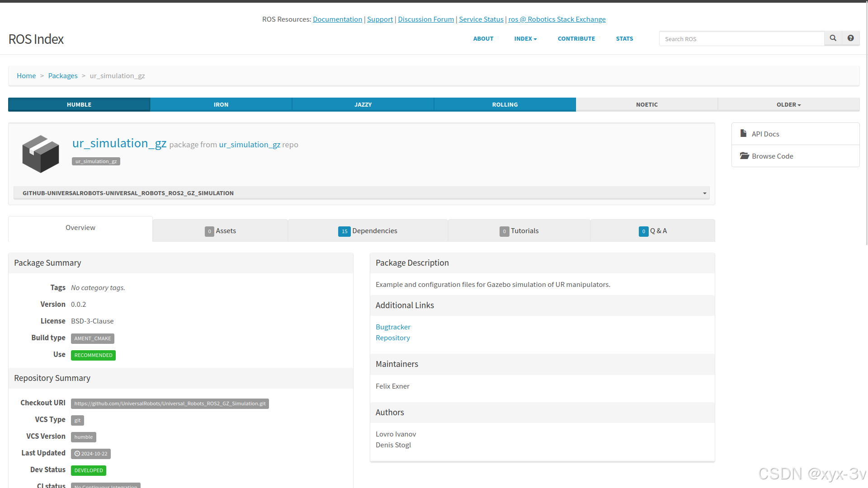Viewport: 868px width, 488px height.
Task: Open the Discussion Forum link
Action: click(x=425, y=19)
